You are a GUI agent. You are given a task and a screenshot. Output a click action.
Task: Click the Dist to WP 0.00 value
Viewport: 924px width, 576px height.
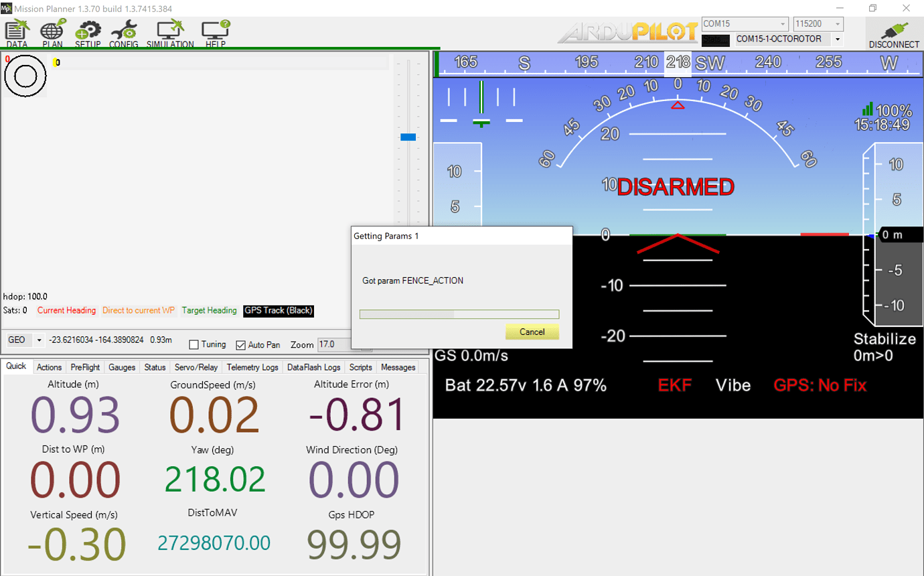tap(75, 480)
